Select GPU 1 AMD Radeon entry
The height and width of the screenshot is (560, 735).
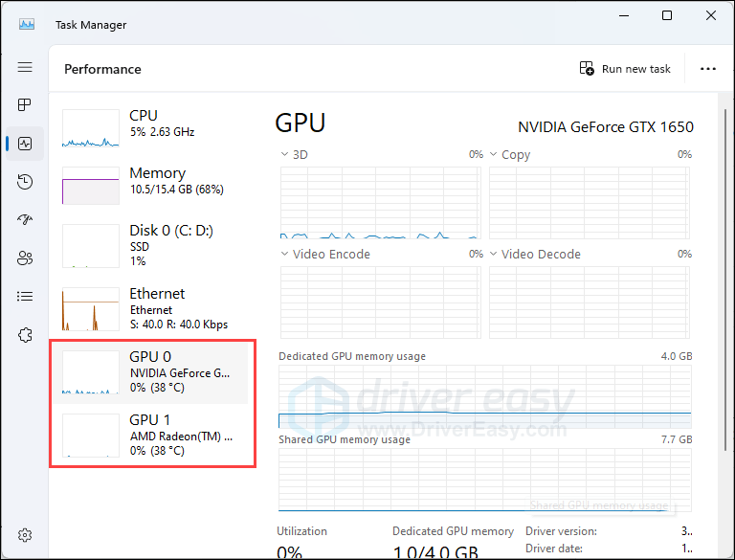(x=150, y=435)
